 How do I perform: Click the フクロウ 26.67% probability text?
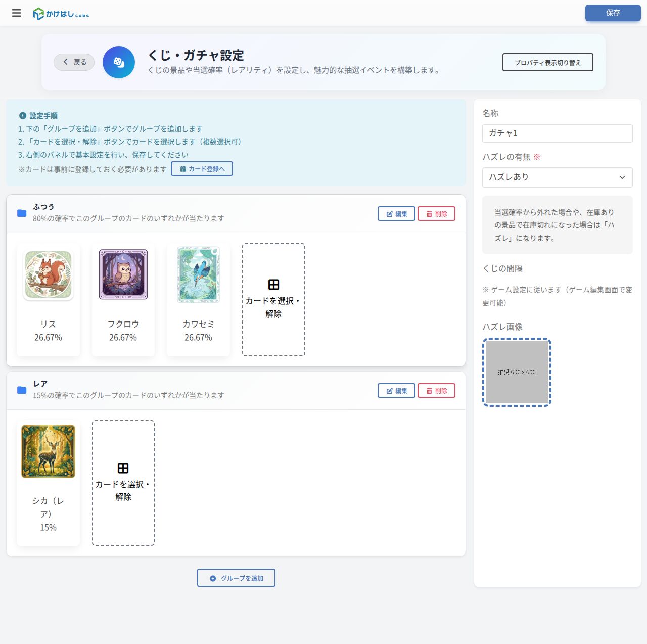pos(123,337)
